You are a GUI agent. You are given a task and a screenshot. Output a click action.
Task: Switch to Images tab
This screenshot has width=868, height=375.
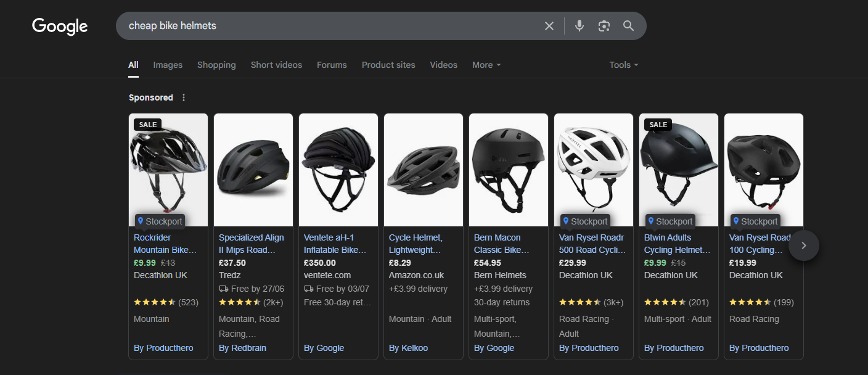click(x=168, y=65)
